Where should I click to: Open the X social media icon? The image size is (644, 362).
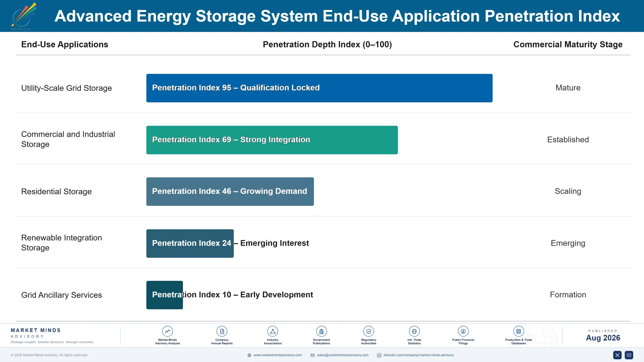tap(617, 355)
